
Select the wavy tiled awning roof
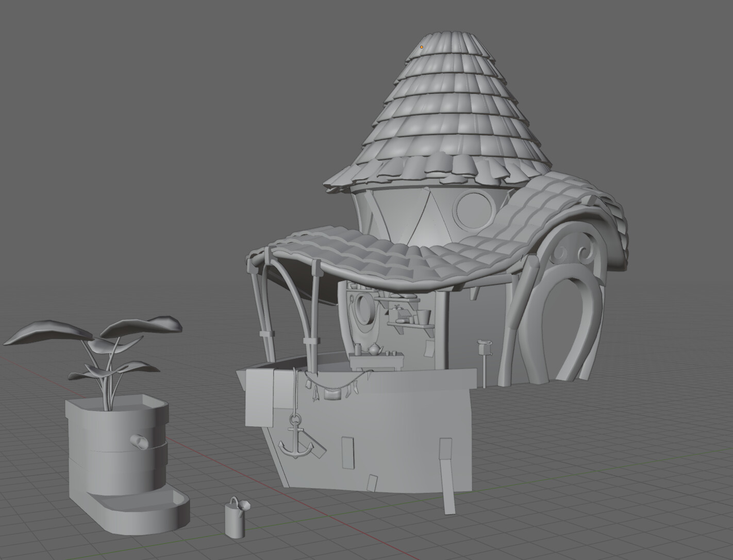[x=438, y=242]
